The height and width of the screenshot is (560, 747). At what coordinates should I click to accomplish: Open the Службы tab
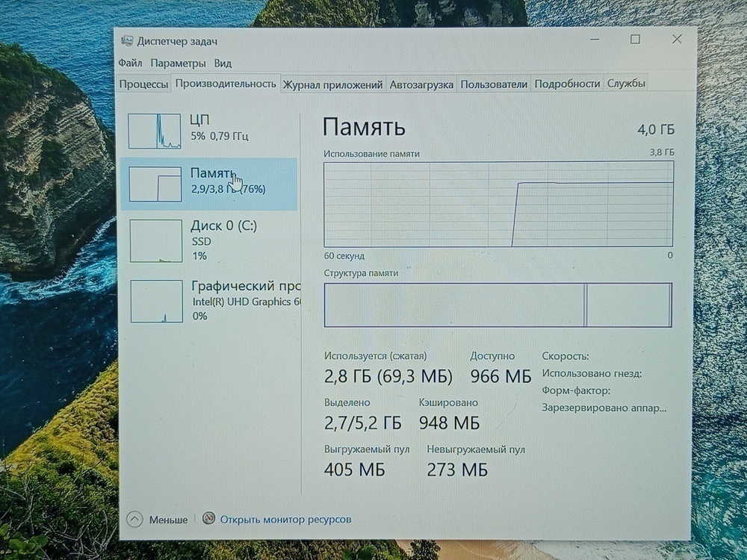[626, 84]
